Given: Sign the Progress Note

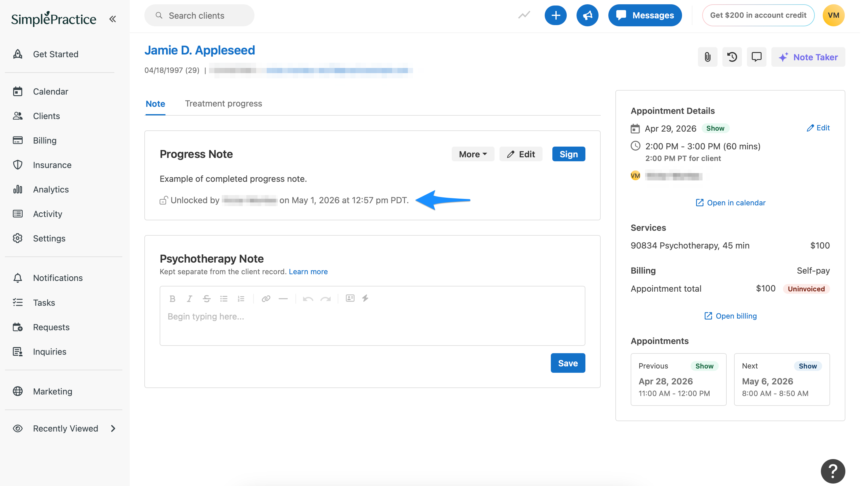Looking at the screenshot, I should coord(569,154).
